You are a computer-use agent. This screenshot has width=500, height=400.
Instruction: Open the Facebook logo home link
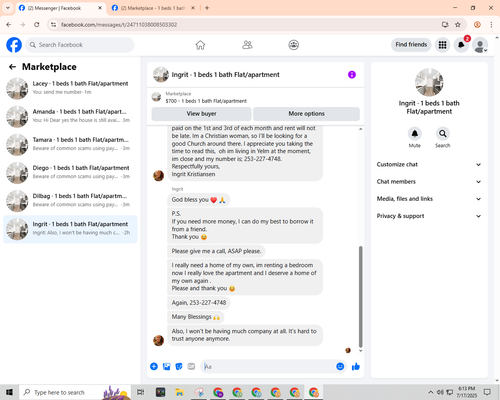14,45
